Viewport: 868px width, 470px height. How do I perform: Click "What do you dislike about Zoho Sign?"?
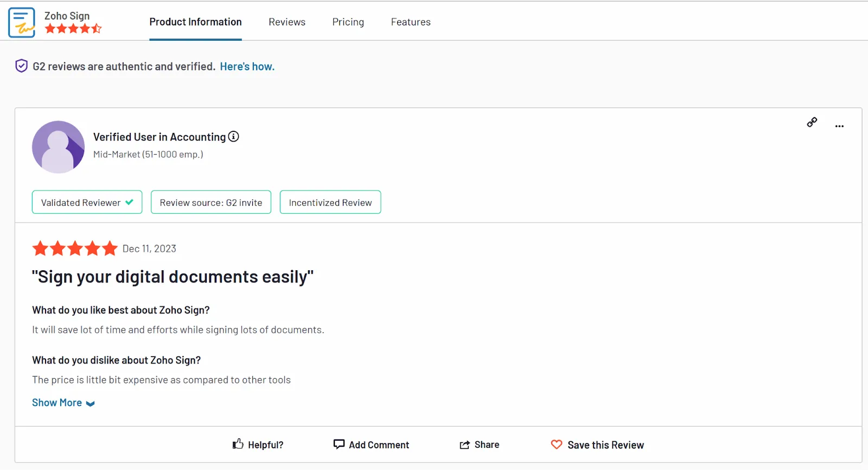pyautogui.click(x=117, y=360)
